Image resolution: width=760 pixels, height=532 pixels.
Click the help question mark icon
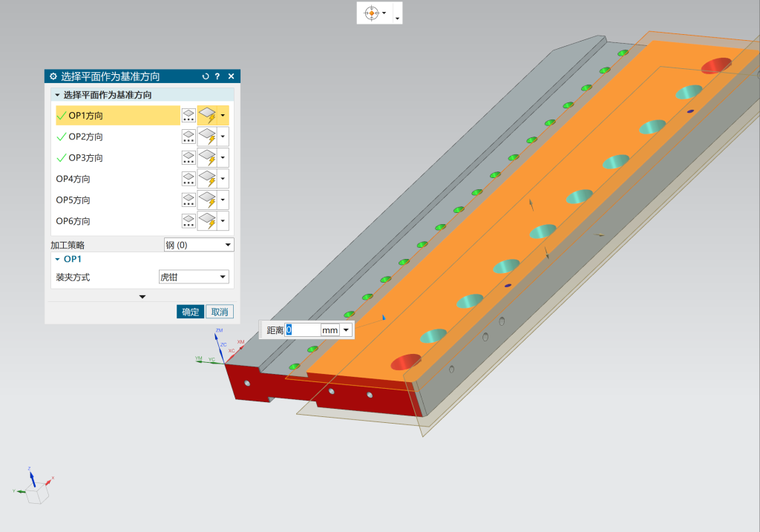click(x=217, y=76)
